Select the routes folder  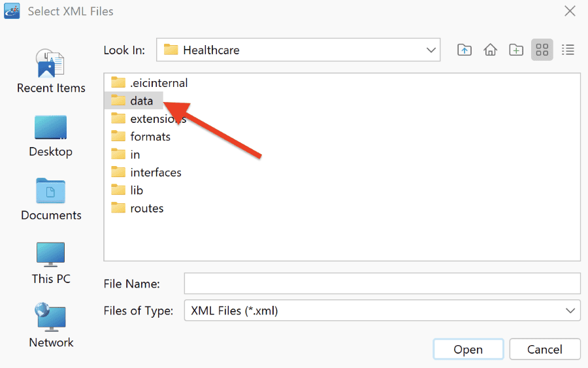[137, 209]
